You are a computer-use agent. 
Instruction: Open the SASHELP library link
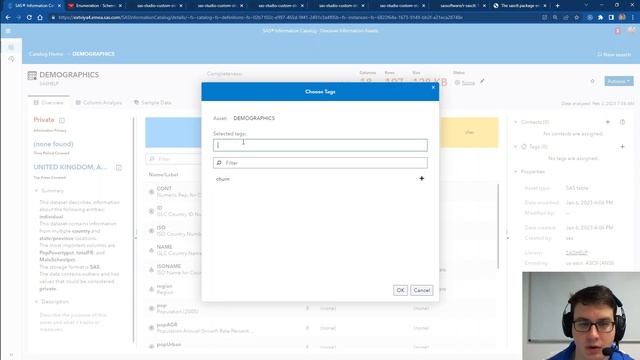click(576, 253)
